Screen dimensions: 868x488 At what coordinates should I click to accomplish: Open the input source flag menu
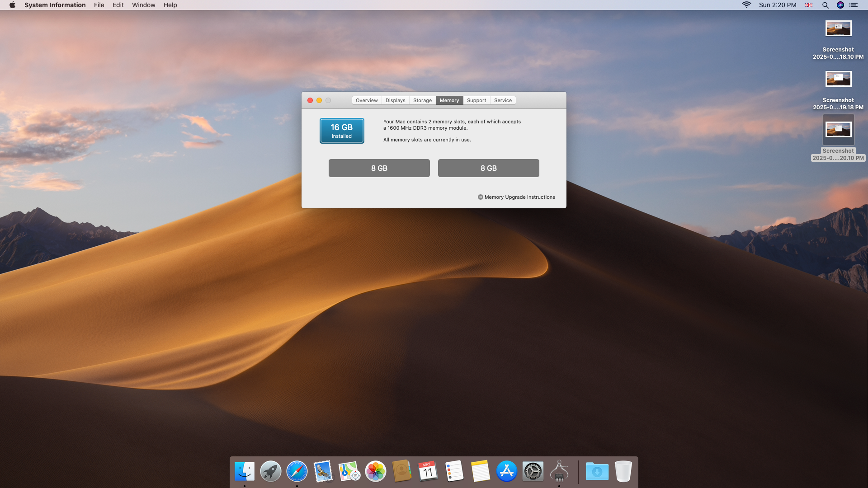pos(809,5)
